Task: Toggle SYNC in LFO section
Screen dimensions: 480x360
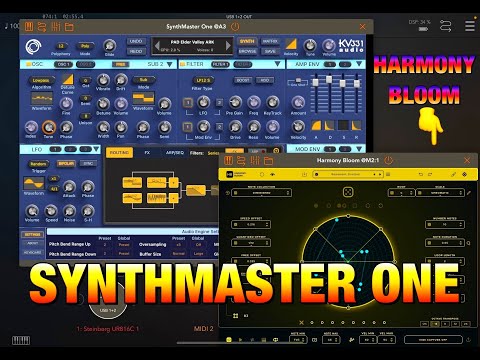Action: [88, 163]
